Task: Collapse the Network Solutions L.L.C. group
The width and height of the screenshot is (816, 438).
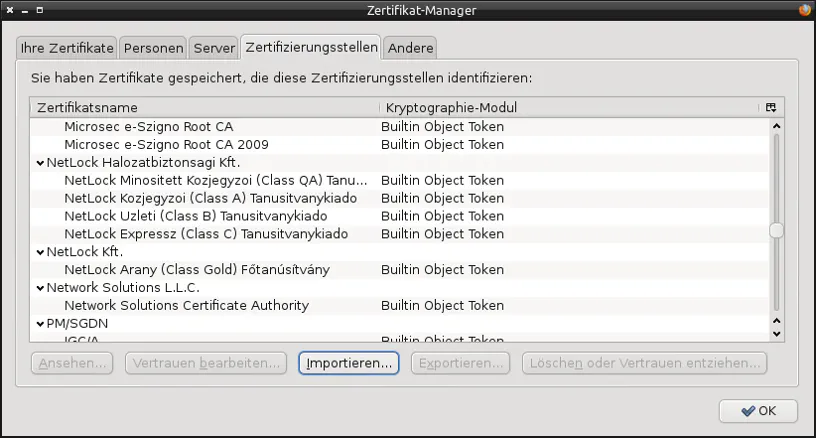Action: [40, 288]
